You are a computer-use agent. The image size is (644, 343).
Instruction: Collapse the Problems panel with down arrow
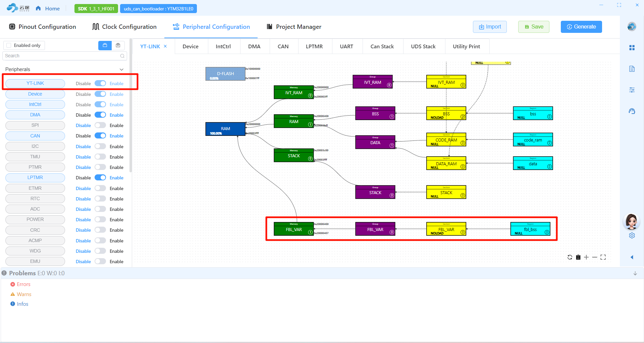point(635,273)
